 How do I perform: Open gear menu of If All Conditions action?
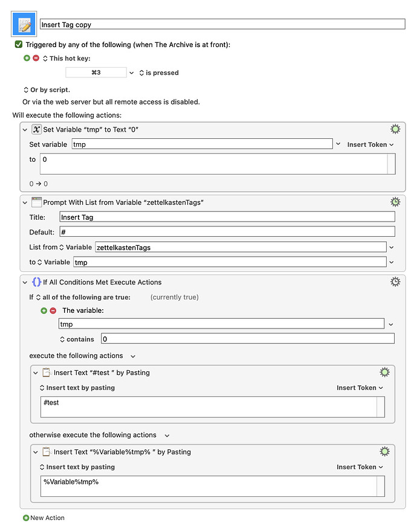pyautogui.click(x=395, y=281)
